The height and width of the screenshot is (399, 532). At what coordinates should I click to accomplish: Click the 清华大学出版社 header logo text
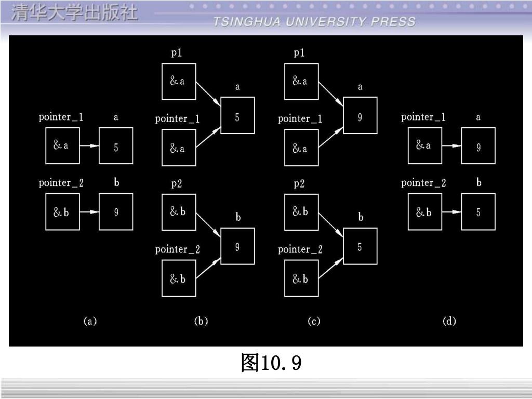tap(75, 13)
